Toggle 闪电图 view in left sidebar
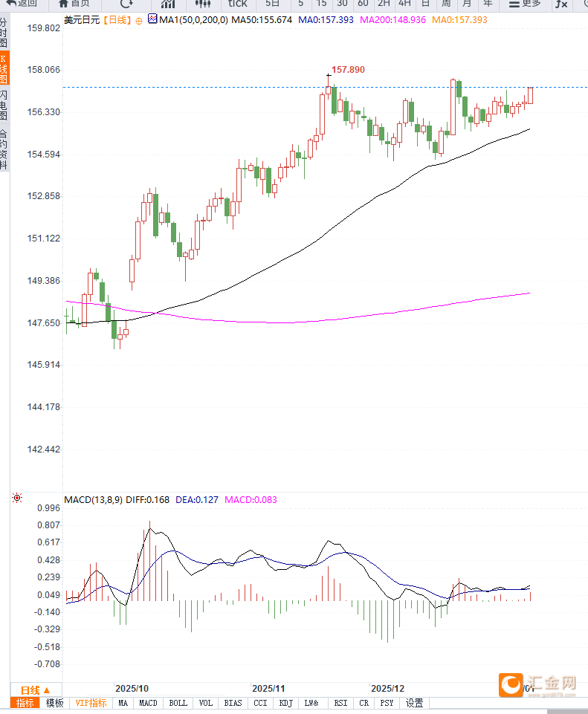Viewport: 588px width, 714px height. click(x=4, y=106)
